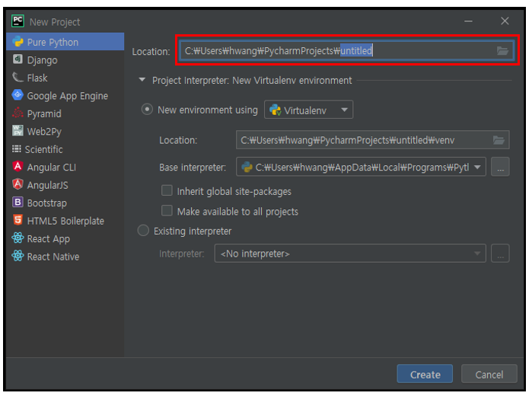This screenshot has height=396, width=532.
Task: Choose React Native project type
Action: (65, 257)
